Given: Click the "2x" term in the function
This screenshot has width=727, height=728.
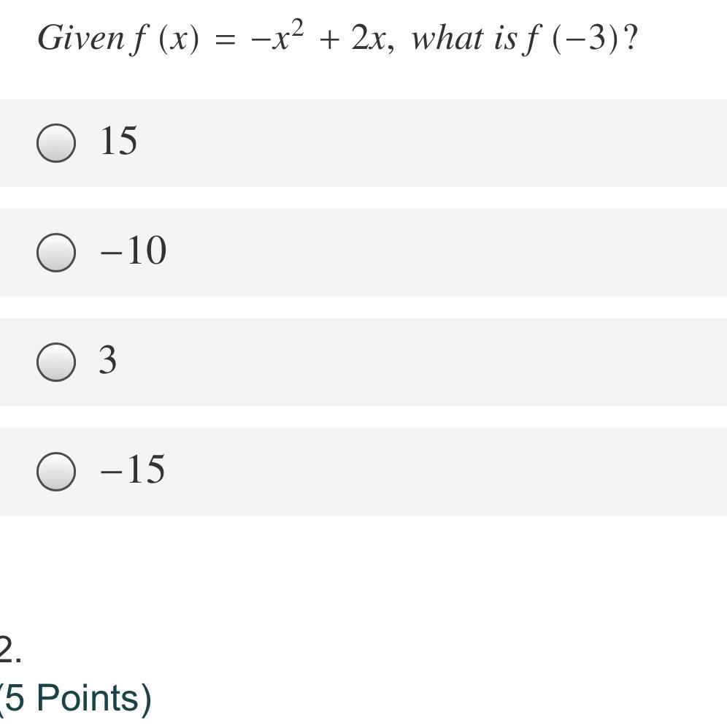Looking at the screenshot, I should [x=369, y=38].
